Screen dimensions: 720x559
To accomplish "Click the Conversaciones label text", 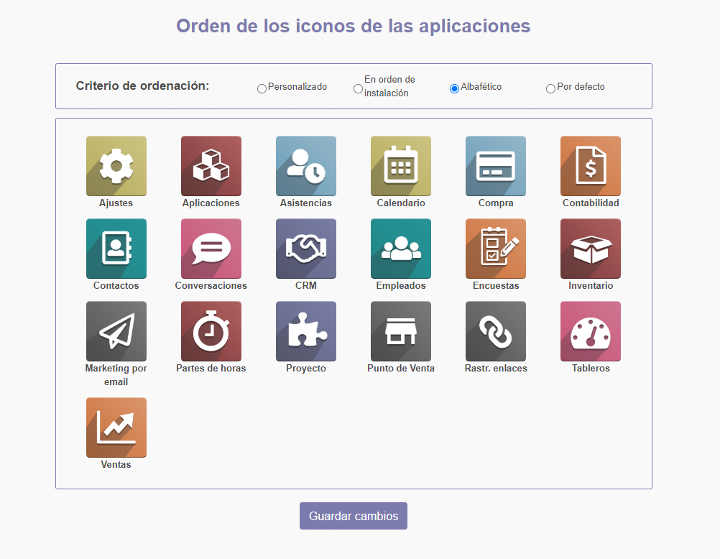I will [211, 286].
